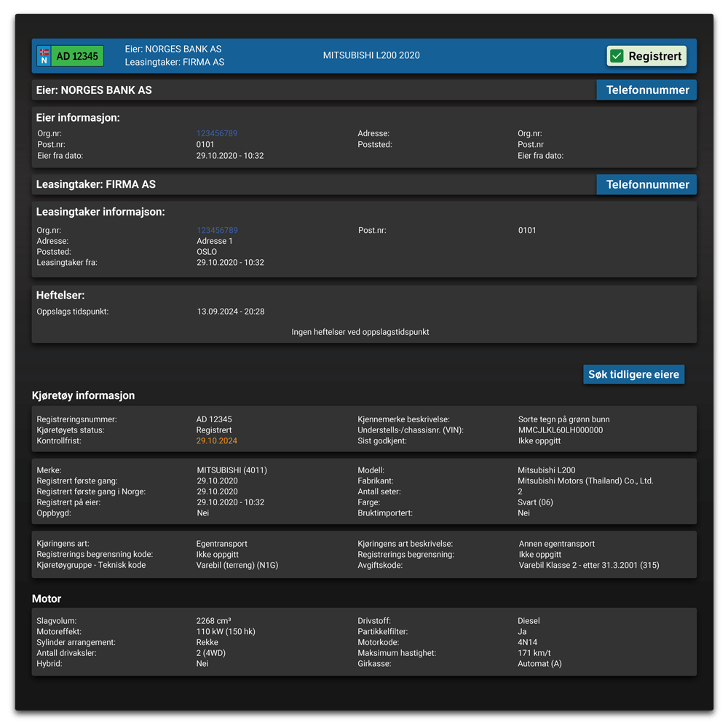Click the 'Eier: NORGES BANK AS' section bar title
This screenshot has height=728, width=728.
point(94,90)
